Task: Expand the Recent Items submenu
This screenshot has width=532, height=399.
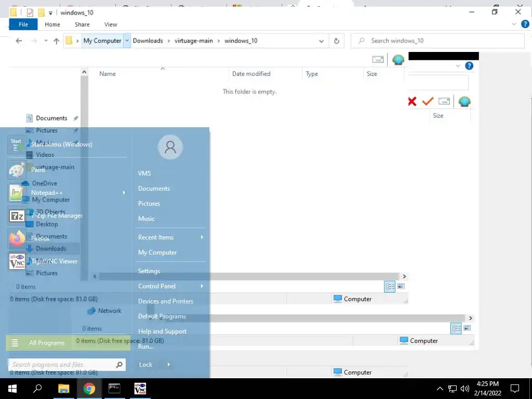Action: (202, 237)
